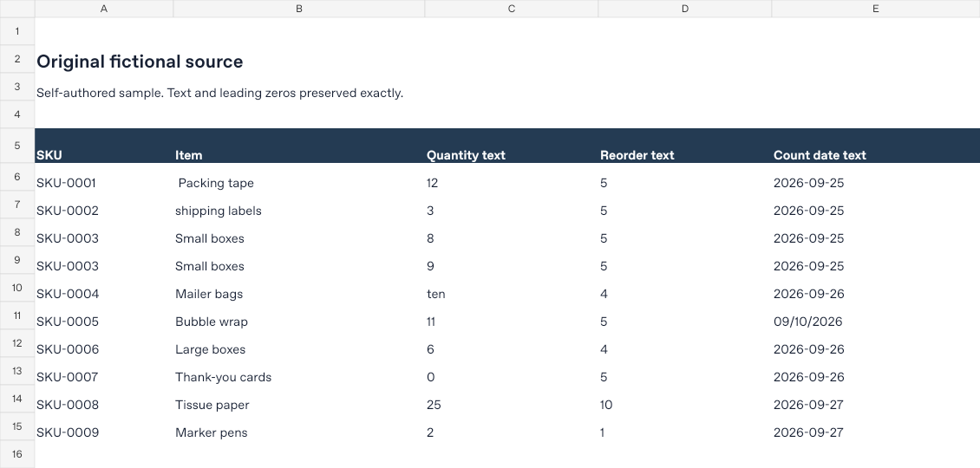This screenshot has width=980, height=468.
Task: Click the 'Count date text' header cell
Action: coord(876,146)
